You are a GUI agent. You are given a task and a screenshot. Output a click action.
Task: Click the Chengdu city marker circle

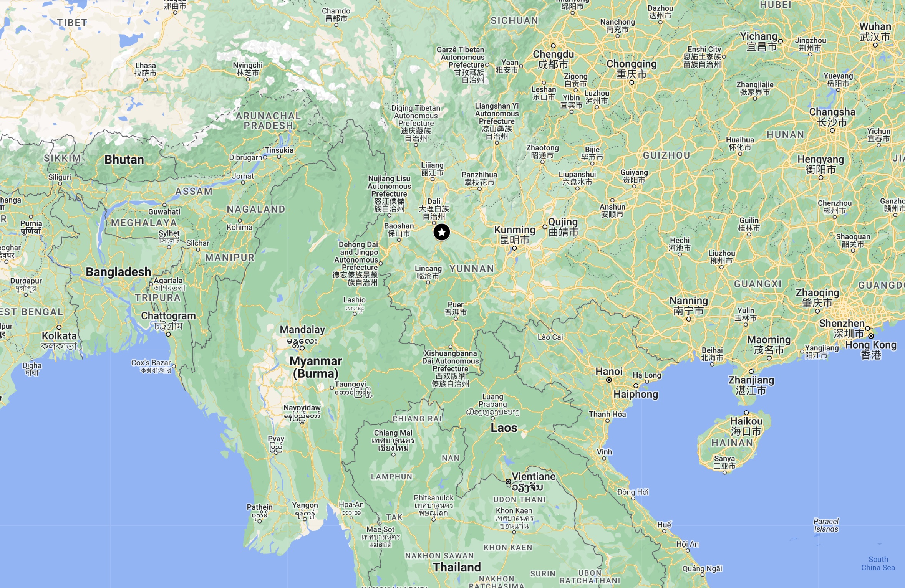pyautogui.click(x=553, y=46)
